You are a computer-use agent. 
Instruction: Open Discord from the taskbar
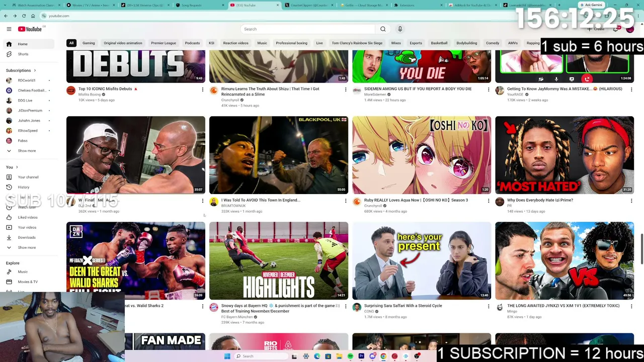pos(372,356)
